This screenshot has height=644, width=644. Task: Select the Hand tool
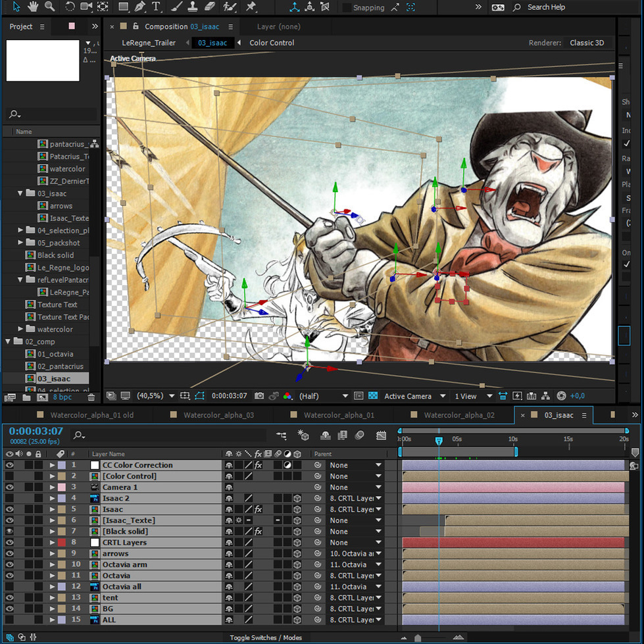tap(33, 7)
